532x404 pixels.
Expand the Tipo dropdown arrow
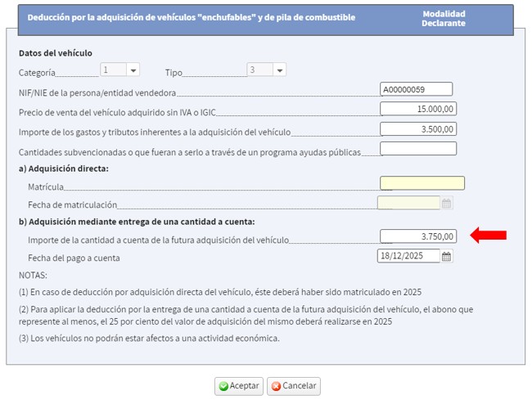point(279,70)
